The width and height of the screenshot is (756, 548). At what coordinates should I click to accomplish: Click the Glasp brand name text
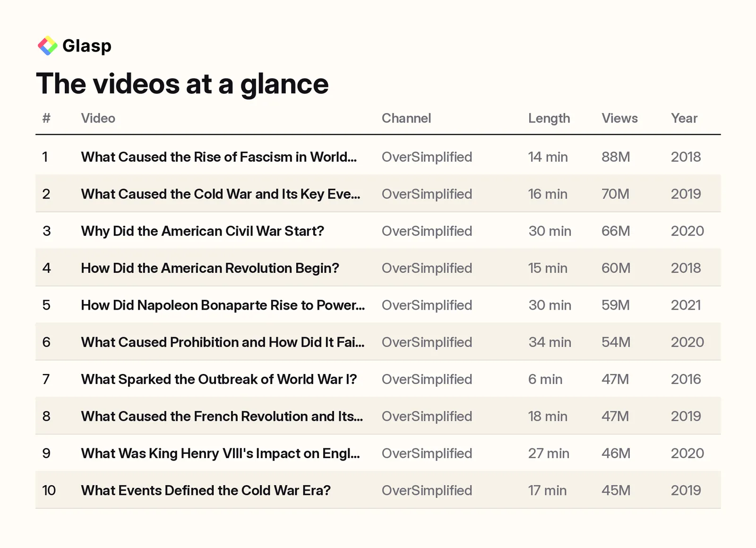pos(87,46)
